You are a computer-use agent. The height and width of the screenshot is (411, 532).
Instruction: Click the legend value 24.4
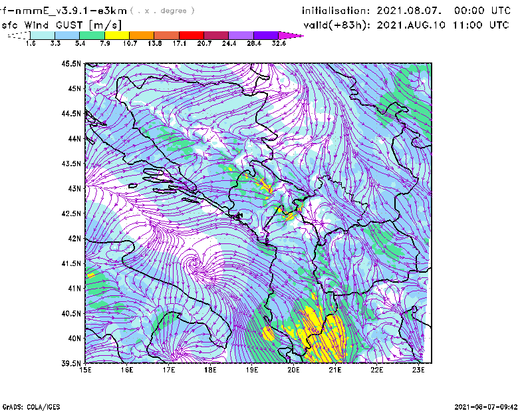click(x=229, y=43)
